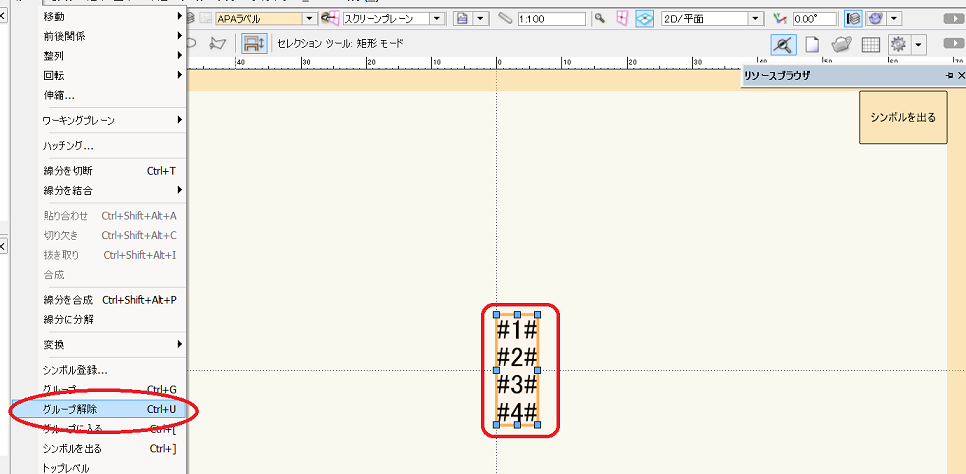Click the 1:100 scale field
966x474 pixels.
pos(544,19)
